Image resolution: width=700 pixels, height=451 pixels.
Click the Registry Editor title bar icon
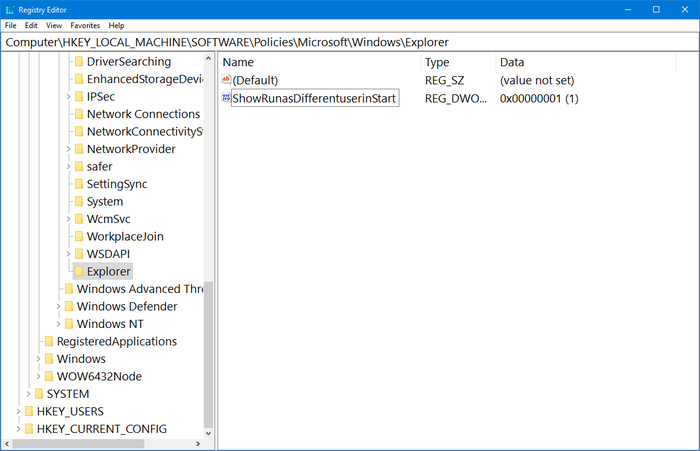[9, 9]
